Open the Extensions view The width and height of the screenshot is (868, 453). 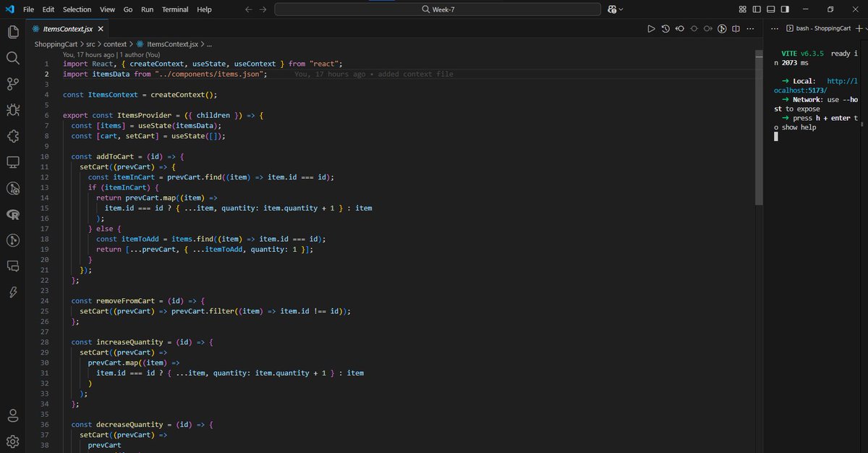tap(12, 136)
